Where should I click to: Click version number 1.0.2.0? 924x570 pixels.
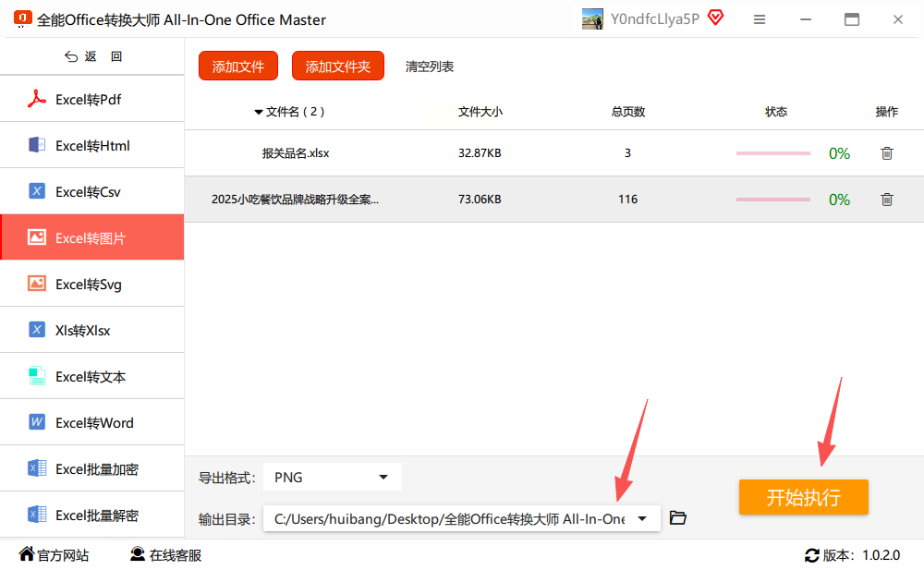(881, 555)
